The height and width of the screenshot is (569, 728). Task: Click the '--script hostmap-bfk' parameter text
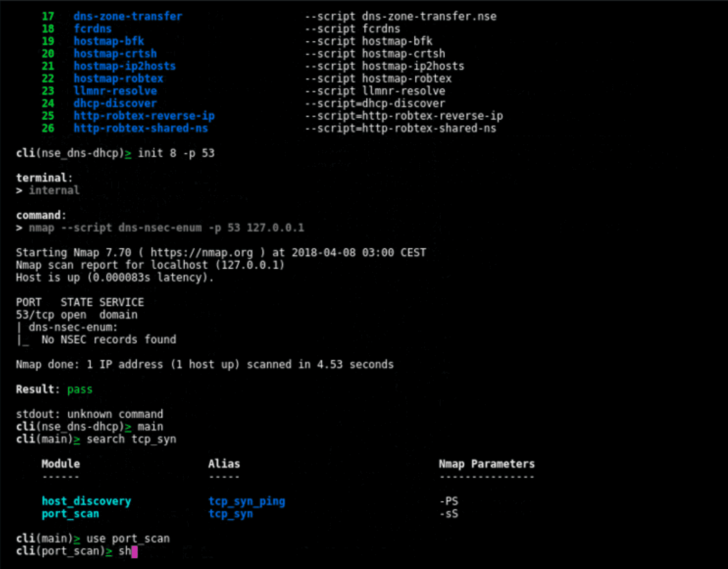369,41
